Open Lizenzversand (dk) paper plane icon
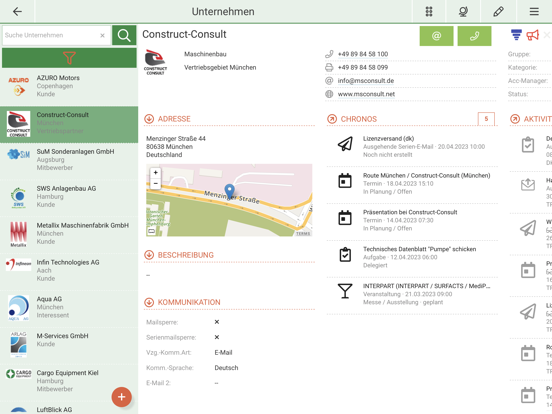This screenshot has height=414, width=552. tap(345, 144)
